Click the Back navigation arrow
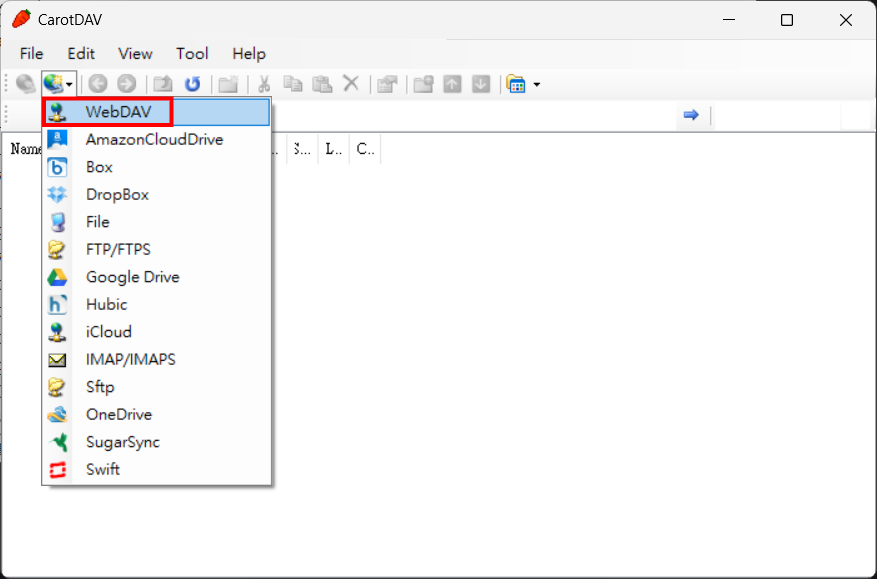The image size is (877, 579). pyautogui.click(x=98, y=84)
